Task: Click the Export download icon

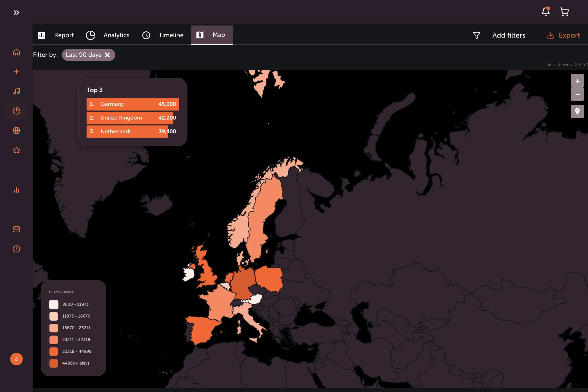Action: (x=551, y=35)
